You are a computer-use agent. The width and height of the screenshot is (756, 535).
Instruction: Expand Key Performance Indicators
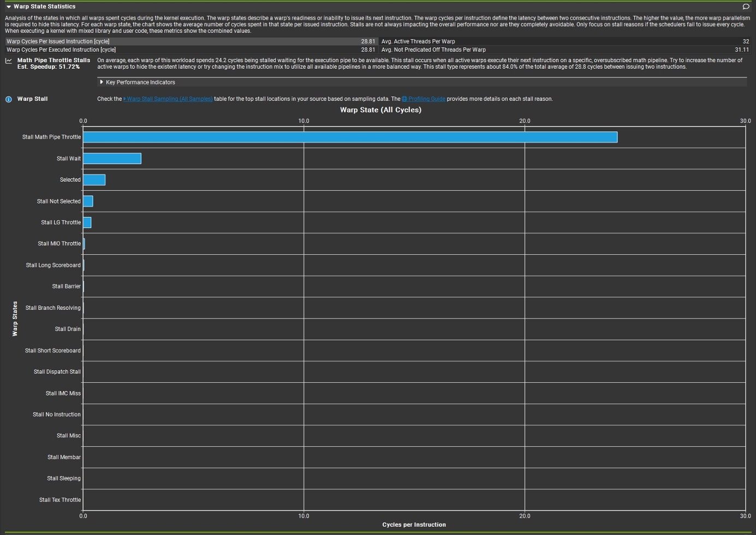pos(102,82)
